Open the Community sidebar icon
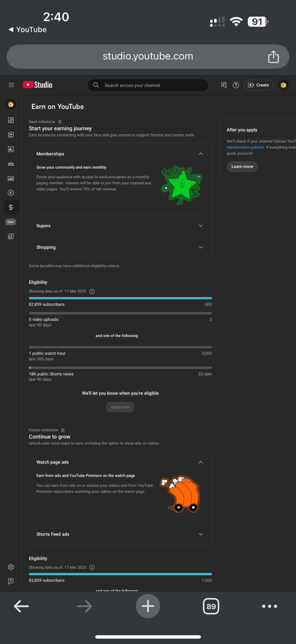The image size is (296, 644). point(11,164)
